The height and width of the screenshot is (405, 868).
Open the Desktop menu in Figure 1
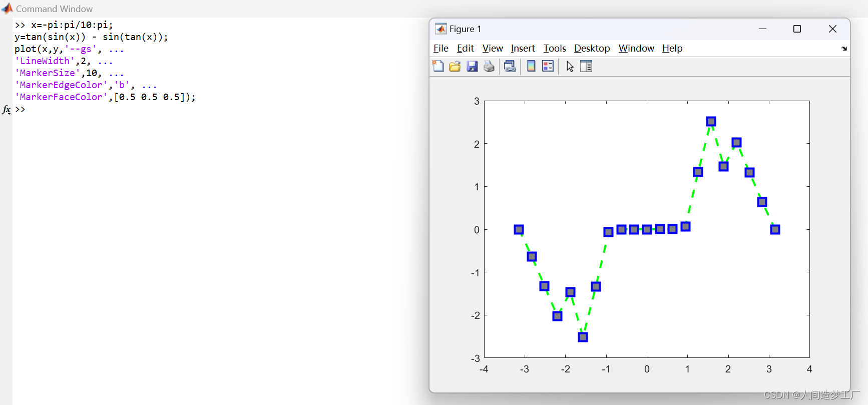tap(592, 48)
